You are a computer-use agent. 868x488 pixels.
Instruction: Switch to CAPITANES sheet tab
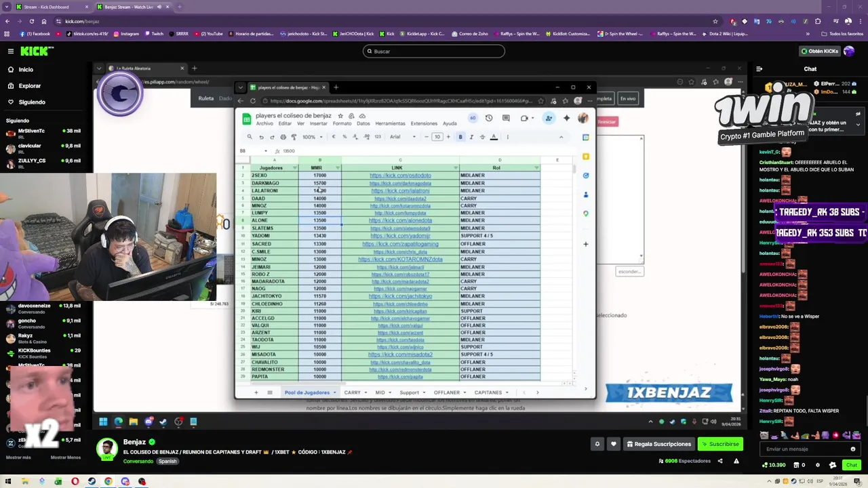(488, 392)
